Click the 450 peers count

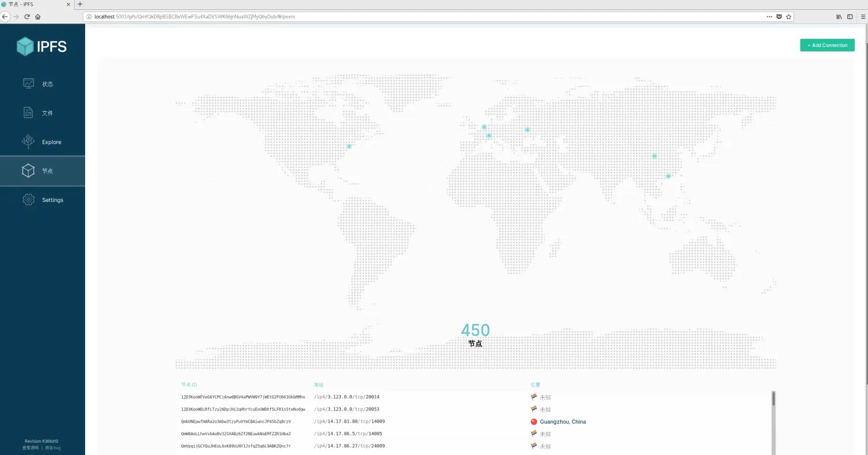[x=475, y=330]
